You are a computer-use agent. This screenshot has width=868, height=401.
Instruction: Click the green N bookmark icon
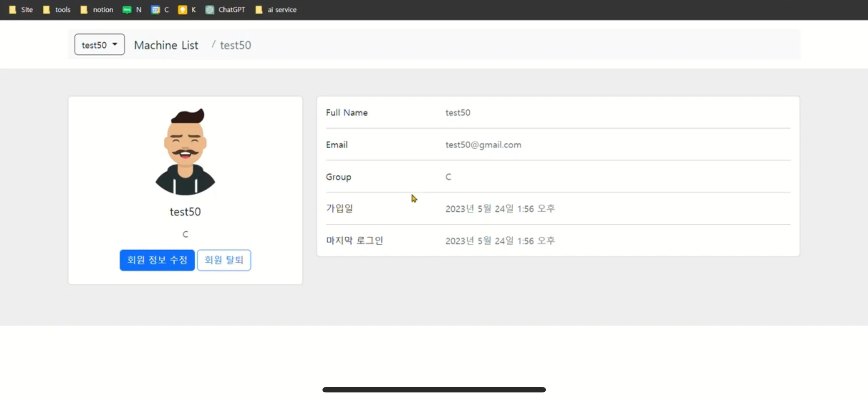coord(127,10)
